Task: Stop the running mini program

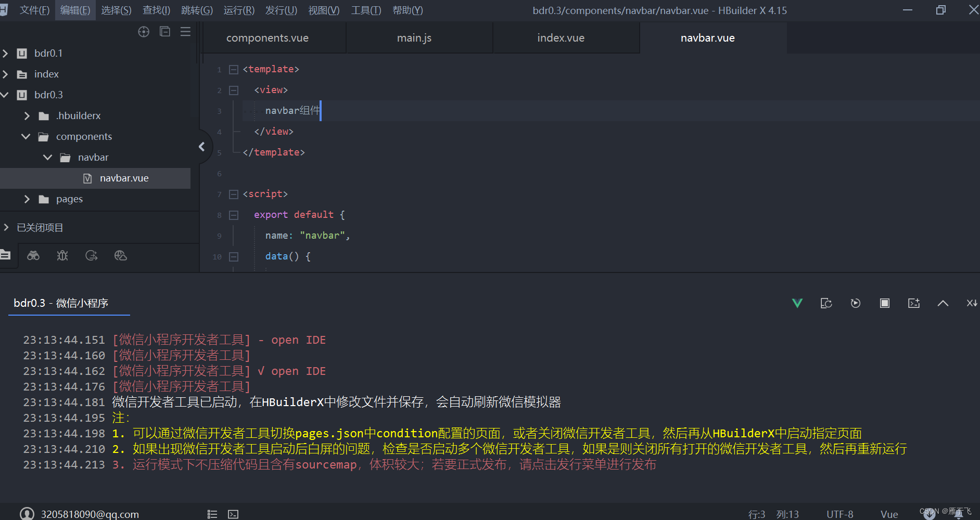Action: (885, 303)
